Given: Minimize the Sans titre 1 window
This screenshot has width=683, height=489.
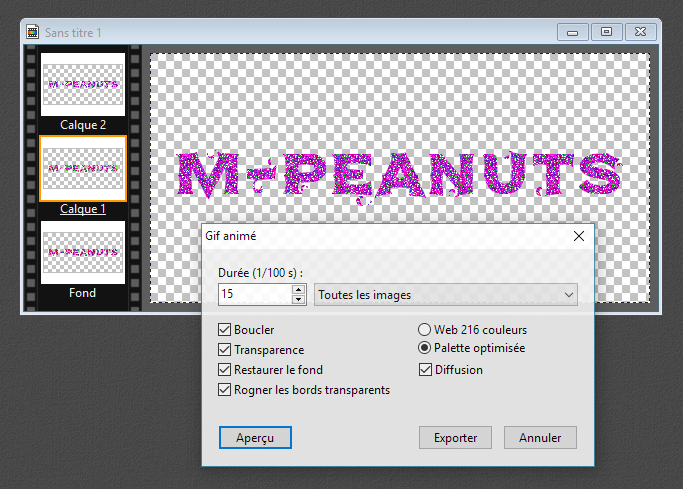Looking at the screenshot, I should click(573, 32).
